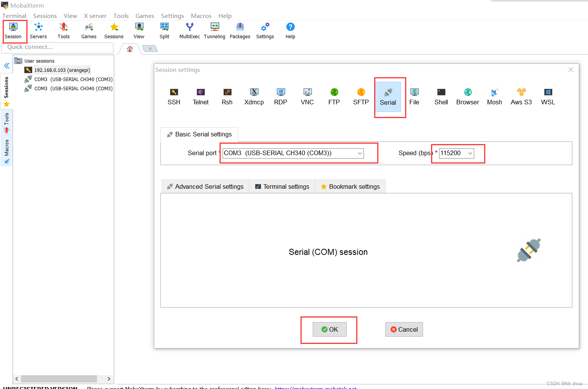Open the Macros menu
Viewport: 588px width, 389px height.
(x=201, y=16)
